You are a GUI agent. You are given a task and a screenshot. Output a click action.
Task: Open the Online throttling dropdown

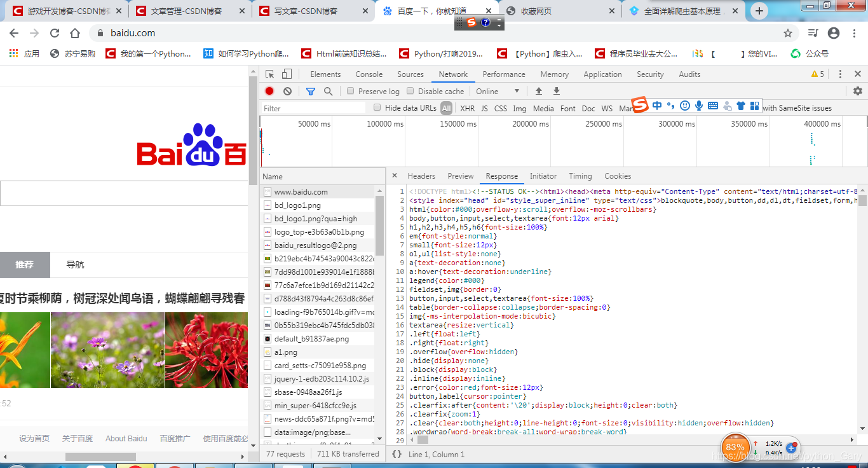coord(498,91)
